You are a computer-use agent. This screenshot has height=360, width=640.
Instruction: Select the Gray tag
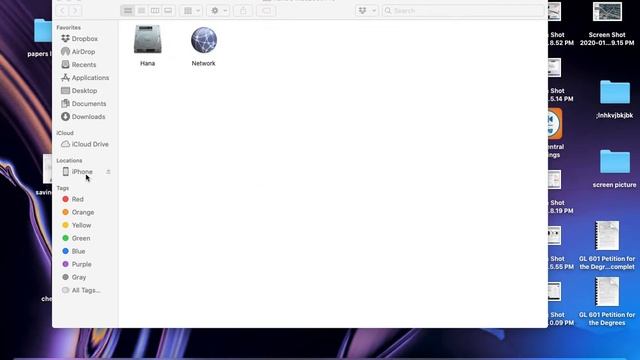click(x=79, y=278)
